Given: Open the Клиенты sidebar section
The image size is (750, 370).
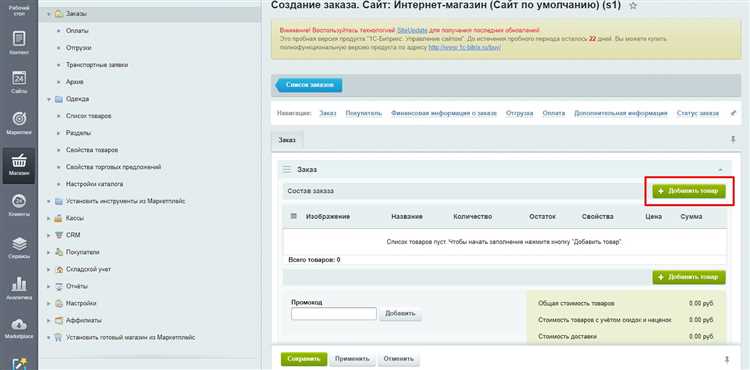Looking at the screenshot, I should click(x=19, y=206).
